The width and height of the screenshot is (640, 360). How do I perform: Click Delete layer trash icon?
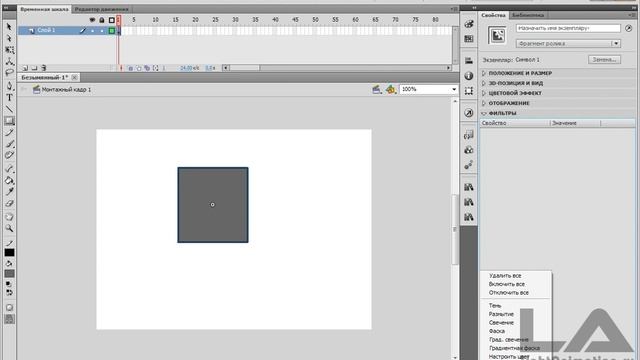pyautogui.click(x=44, y=68)
